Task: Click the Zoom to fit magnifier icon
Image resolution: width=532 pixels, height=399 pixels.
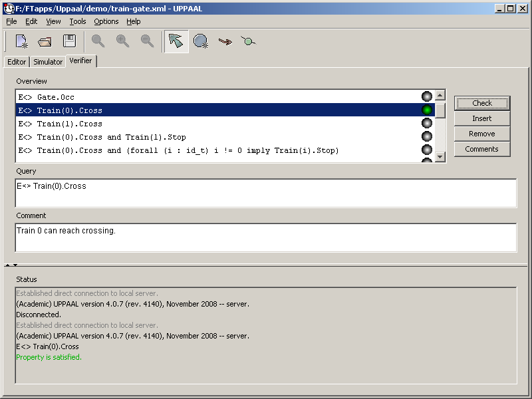Action: [98, 41]
